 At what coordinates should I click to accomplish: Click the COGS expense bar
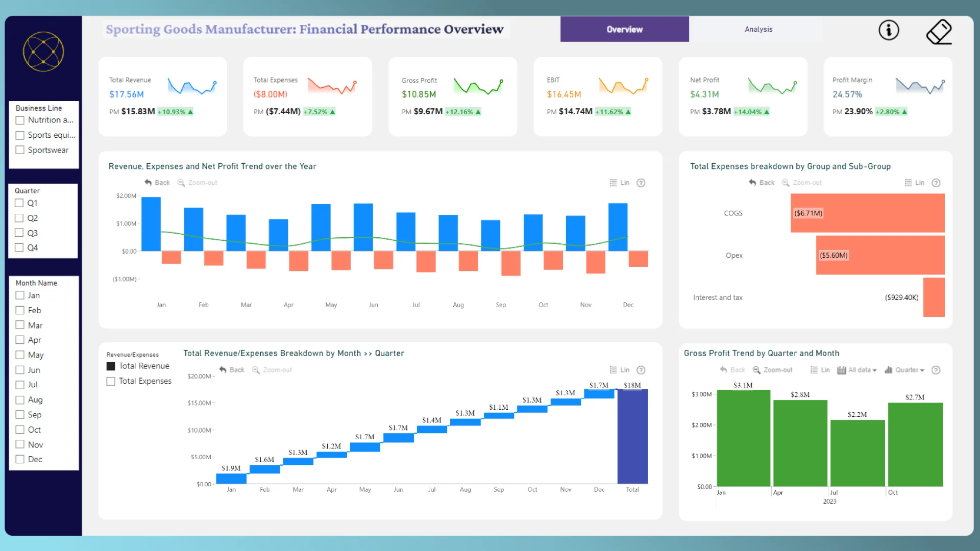868,213
